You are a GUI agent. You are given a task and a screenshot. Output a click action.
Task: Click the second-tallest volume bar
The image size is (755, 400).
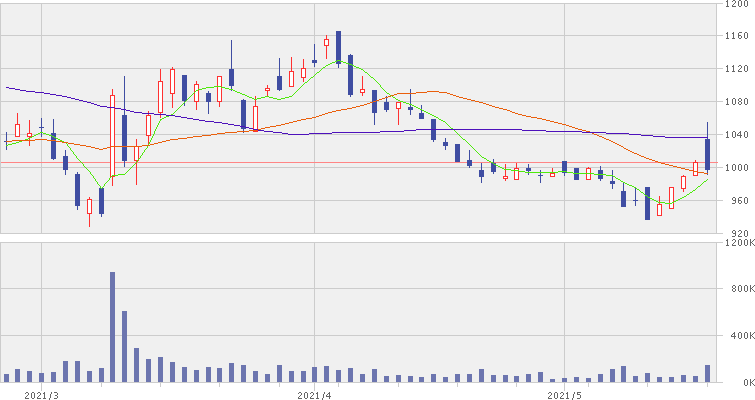pyautogui.click(x=124, y=346)
